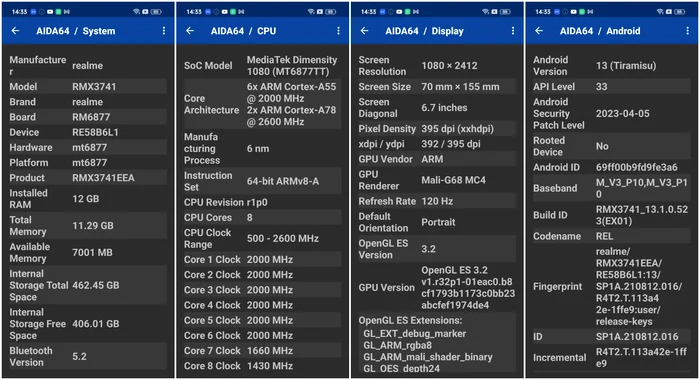Tap back arrow on AIDA64 Android screen
Viewport: 700px width, 380px height.
coord(539,31)
